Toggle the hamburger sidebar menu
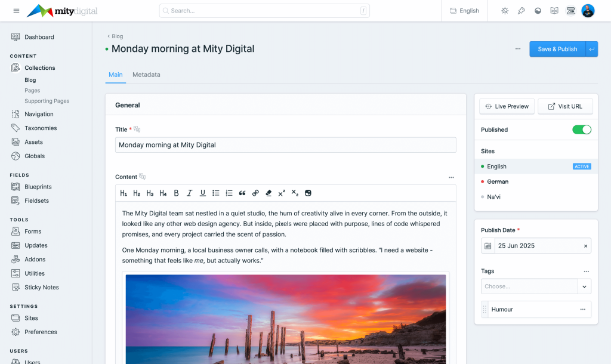 16,11
